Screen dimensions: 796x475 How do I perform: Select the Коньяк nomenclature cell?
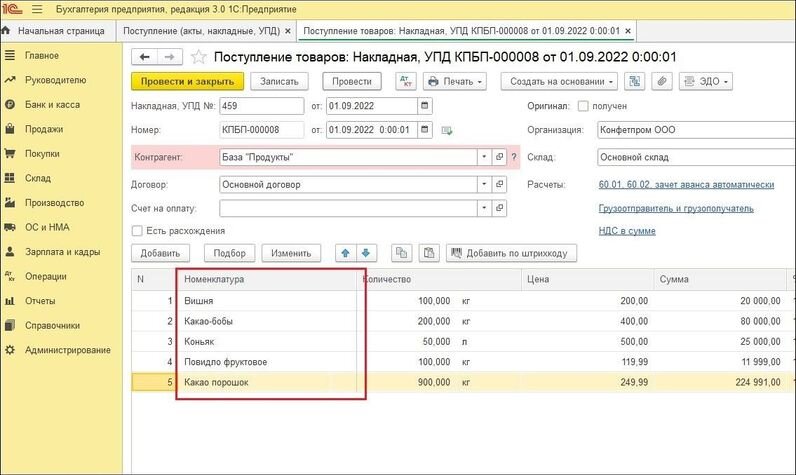[269, 341]
